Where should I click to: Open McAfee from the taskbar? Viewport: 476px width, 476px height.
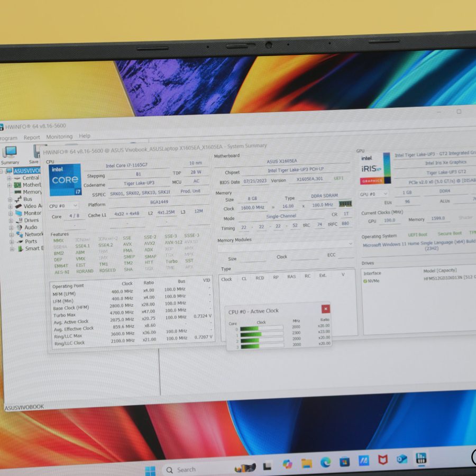383,460
